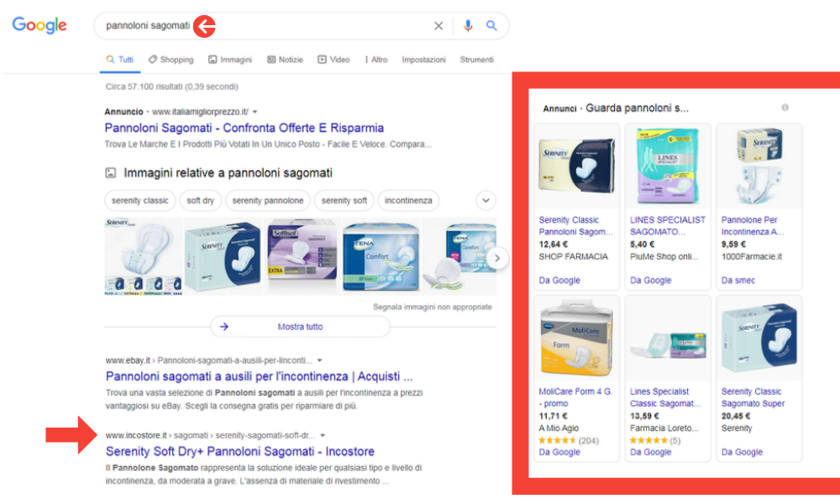Open the info icon in the Annunci panel
Viewport: 840px width, 504px height.
coord(785,108)
